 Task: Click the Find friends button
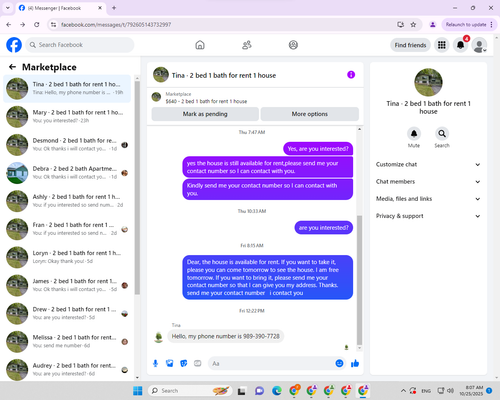click(x=410, y=45)
